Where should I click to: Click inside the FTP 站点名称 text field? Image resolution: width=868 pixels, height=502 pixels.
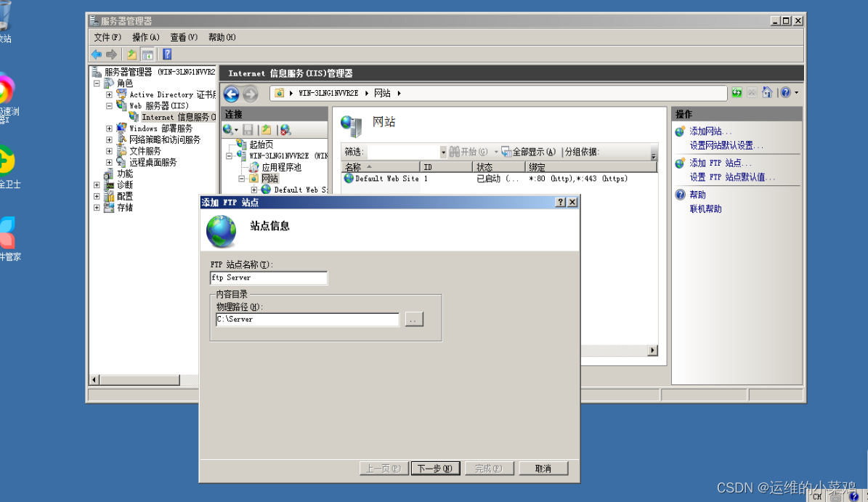[269, 278]
